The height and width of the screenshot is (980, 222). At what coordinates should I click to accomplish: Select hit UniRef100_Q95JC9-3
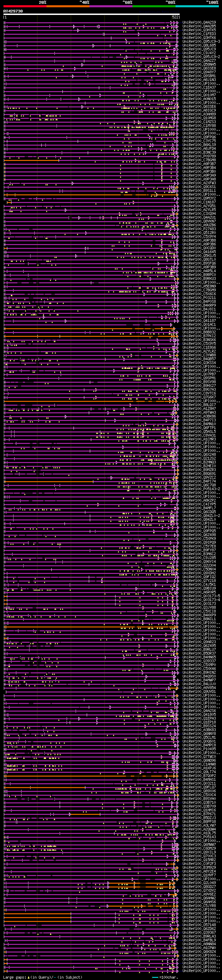(201, 41)
